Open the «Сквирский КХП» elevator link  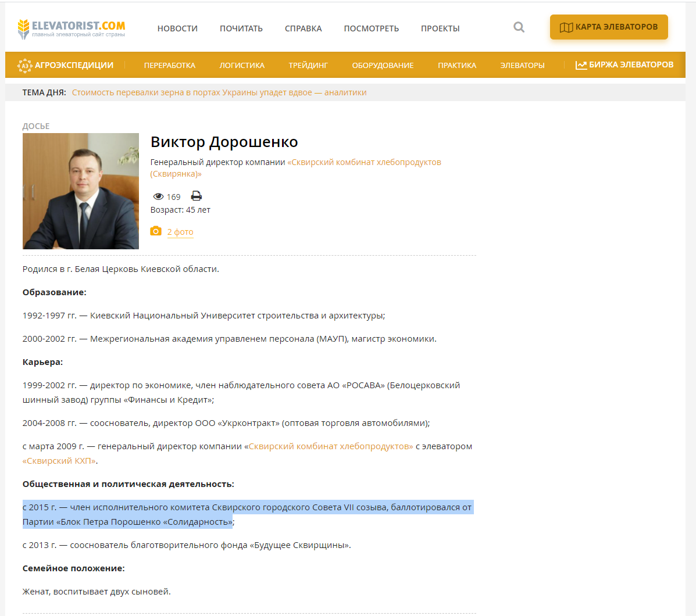59,461
